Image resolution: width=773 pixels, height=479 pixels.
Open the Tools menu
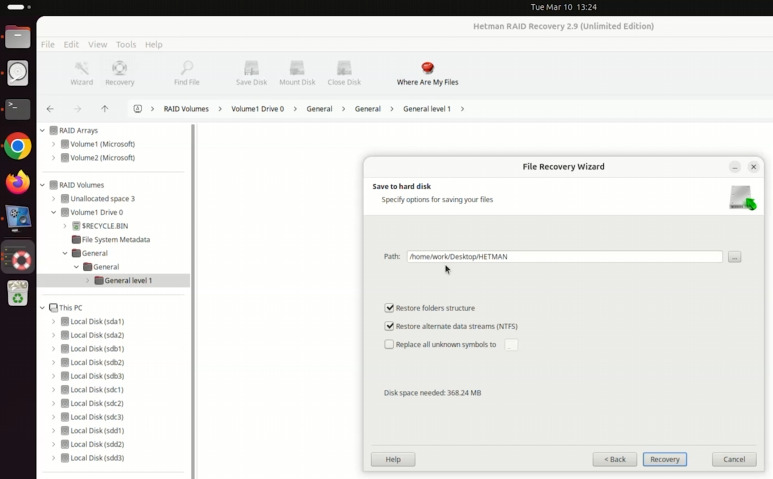(126, 44)
